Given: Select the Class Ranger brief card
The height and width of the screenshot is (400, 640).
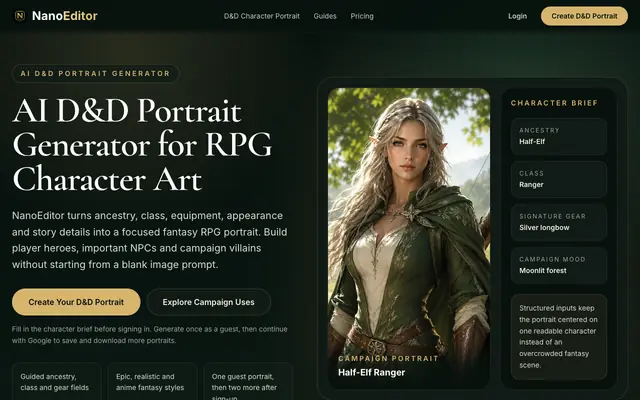Looking at the screenshot, I should tap(558, 179).
